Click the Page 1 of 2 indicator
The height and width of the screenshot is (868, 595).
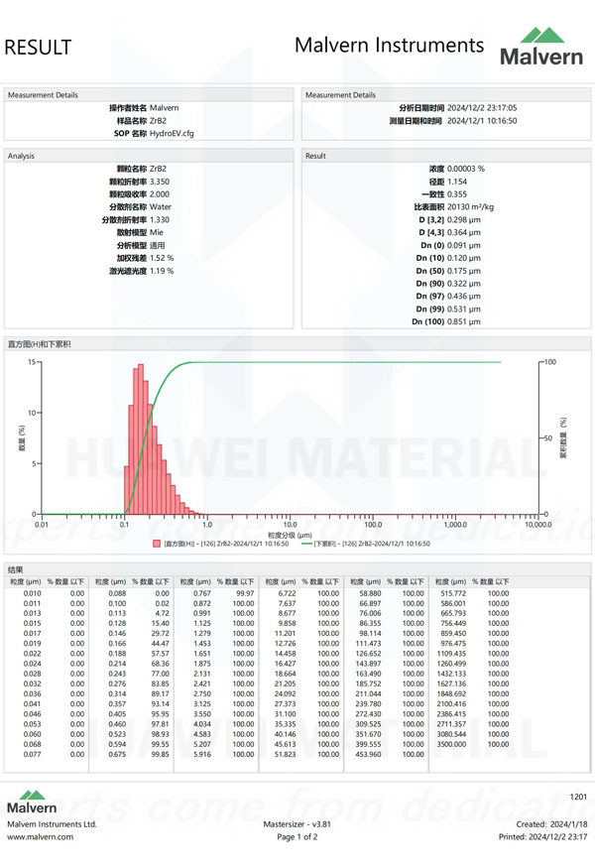[297, 836]
